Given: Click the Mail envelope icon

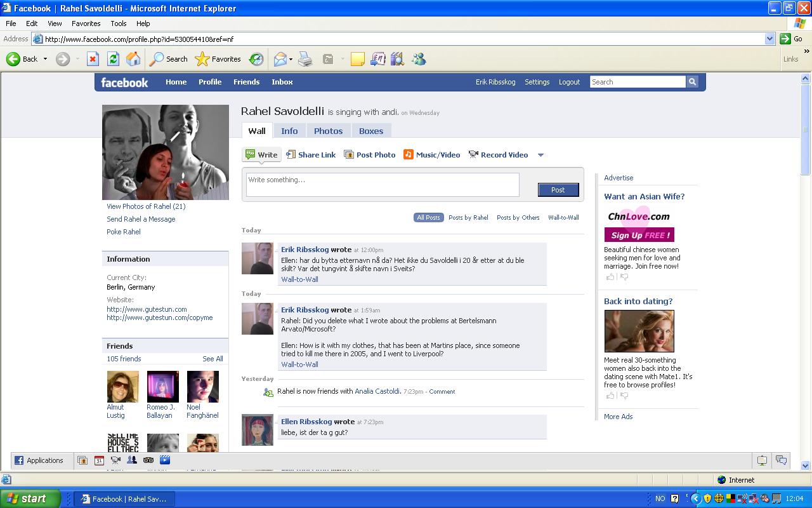Looking at the screenshot, I should (x=280, y=59).
